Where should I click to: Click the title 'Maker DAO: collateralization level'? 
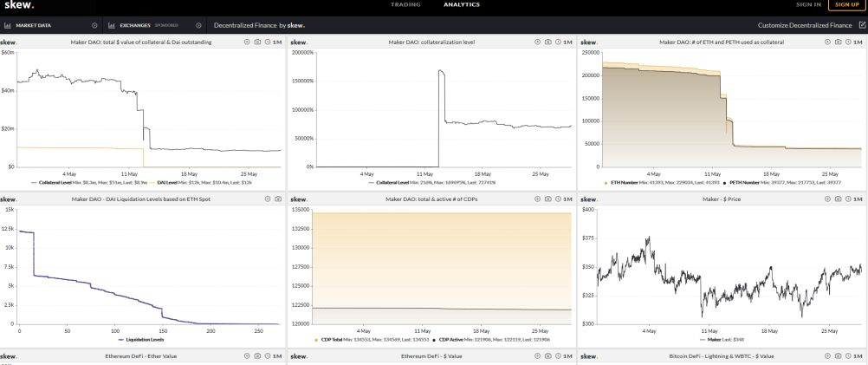click(431, 42)
